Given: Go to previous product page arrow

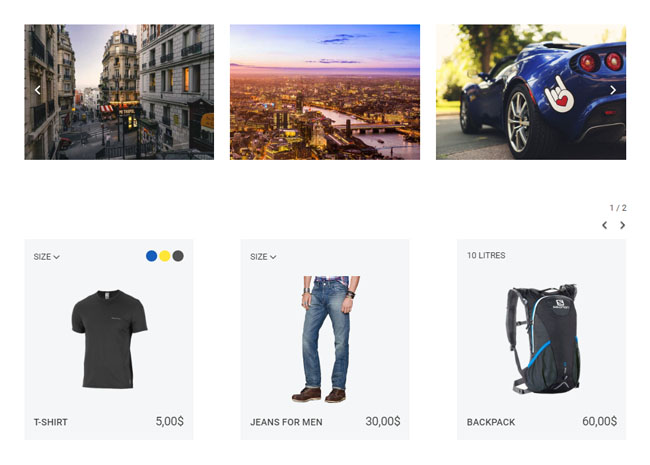Looking at the screenshot, I should [x=605, y=225].
